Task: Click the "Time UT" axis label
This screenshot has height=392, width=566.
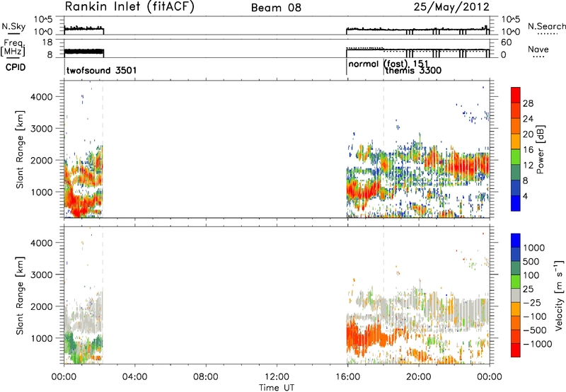Action: (x=277, y=388)
